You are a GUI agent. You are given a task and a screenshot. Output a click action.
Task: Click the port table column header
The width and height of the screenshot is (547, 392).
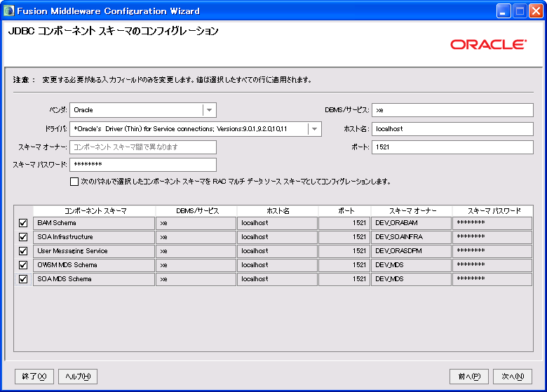click(x=344, y=210)
